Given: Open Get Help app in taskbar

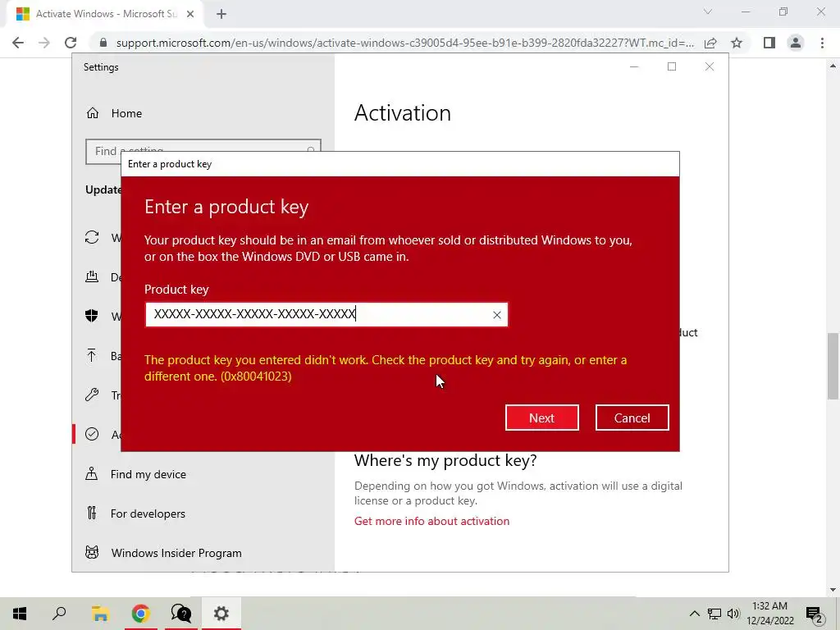Looking at the screenshot, I should [181, 614].
